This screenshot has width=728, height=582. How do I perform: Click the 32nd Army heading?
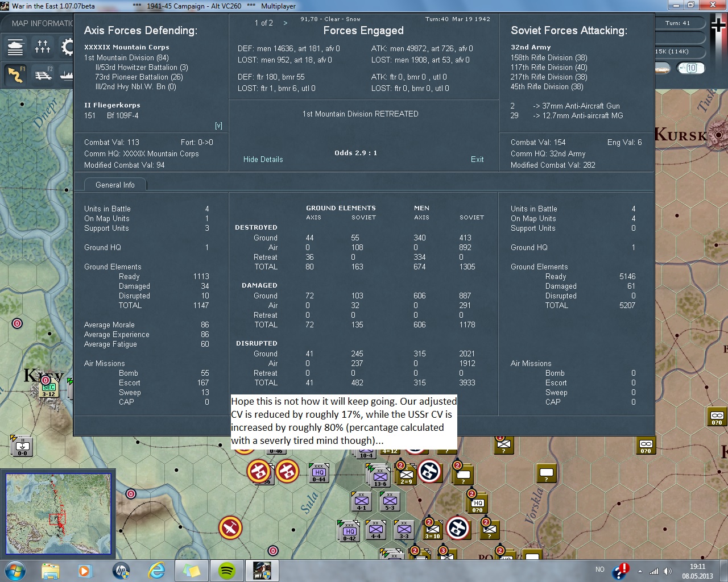(x=531, y=47)
